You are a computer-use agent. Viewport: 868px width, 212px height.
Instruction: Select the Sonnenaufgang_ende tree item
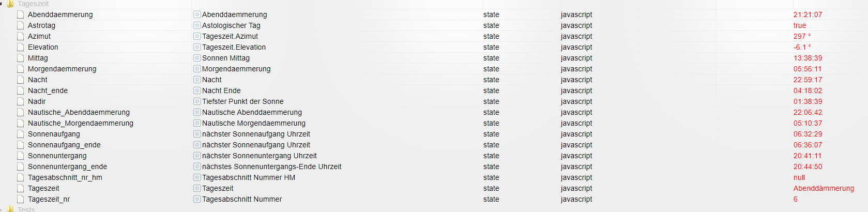pos(64,145)
